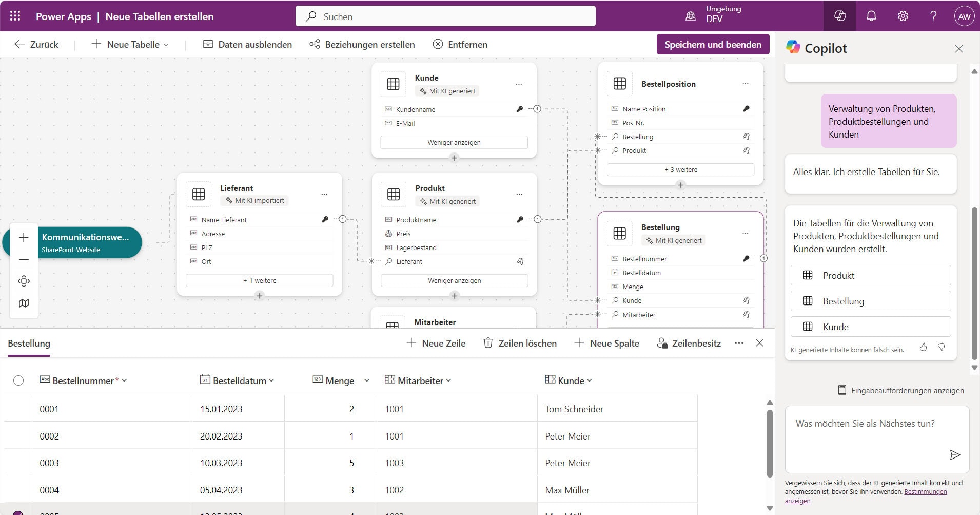This screenshot has width=980, height=515.
Task: Open more options on Produkt table card
Action: [x=519, y=194]
